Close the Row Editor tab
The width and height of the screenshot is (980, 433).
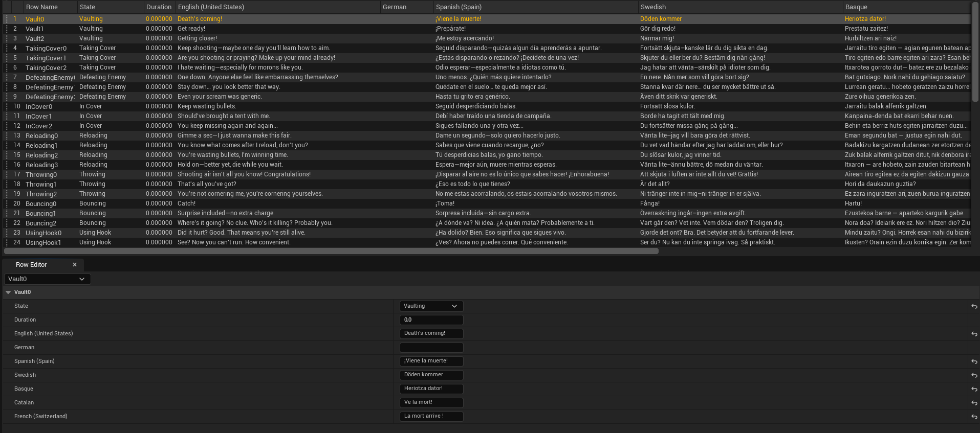(75, 265)
